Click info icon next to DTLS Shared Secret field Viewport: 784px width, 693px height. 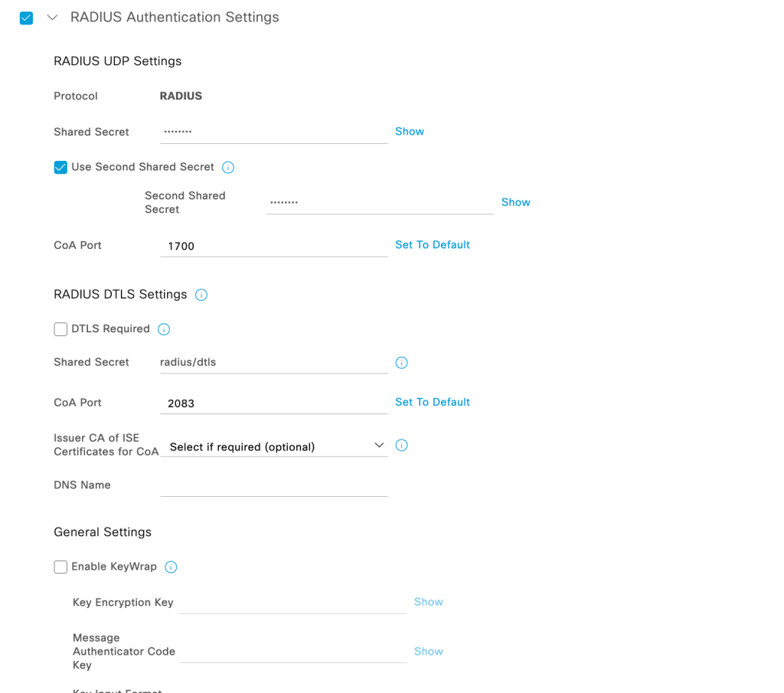401,363
